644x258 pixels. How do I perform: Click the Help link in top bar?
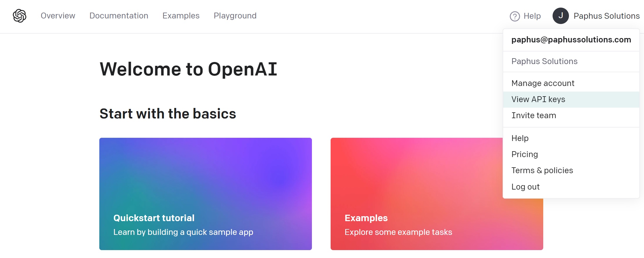tap(532, 16)
